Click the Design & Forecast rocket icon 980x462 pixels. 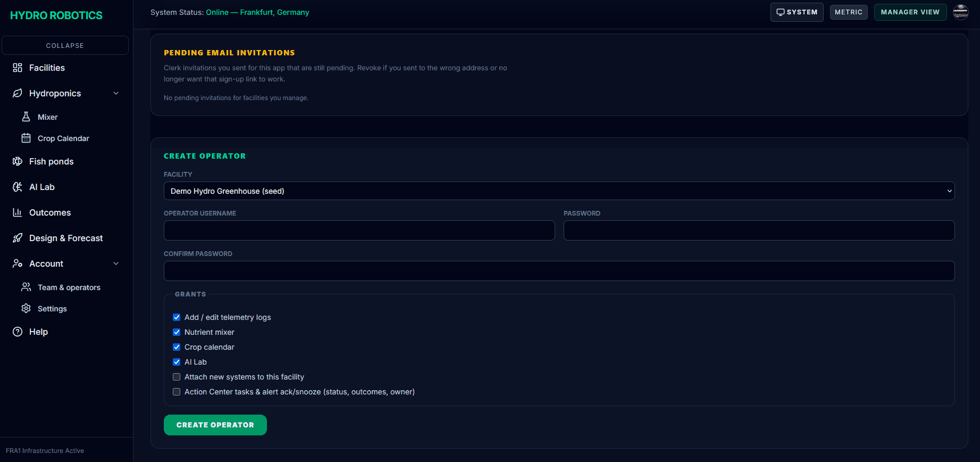coord(18,238)
